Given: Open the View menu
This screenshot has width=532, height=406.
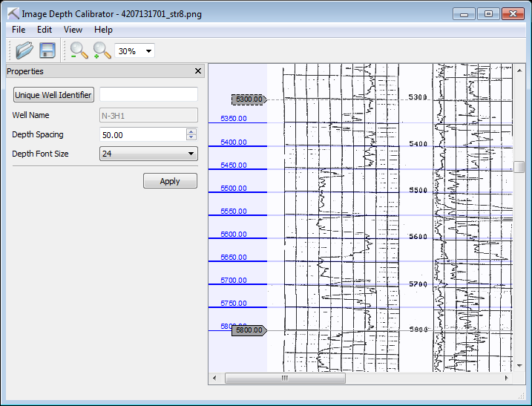Looking at the screenshot, I should coord(73,30).
